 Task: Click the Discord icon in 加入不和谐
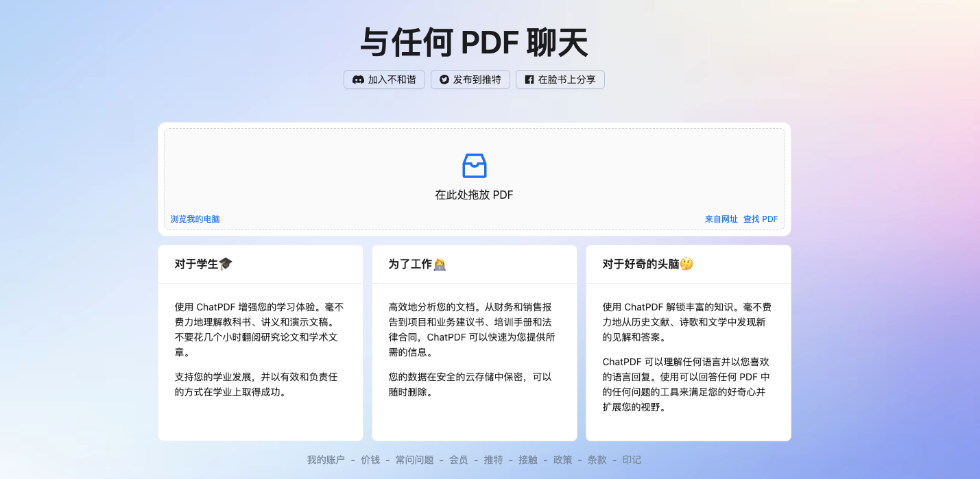[358, 79]
